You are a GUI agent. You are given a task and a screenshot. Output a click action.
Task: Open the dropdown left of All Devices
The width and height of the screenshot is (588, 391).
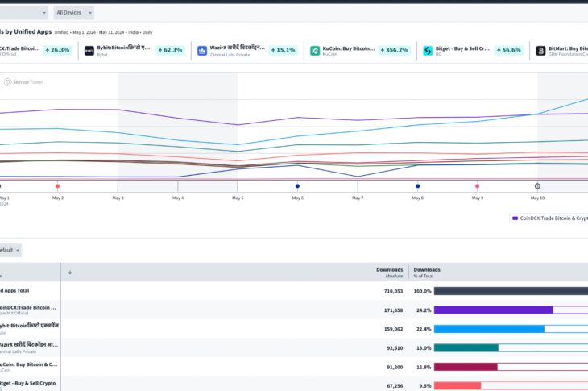coord(23,12)
